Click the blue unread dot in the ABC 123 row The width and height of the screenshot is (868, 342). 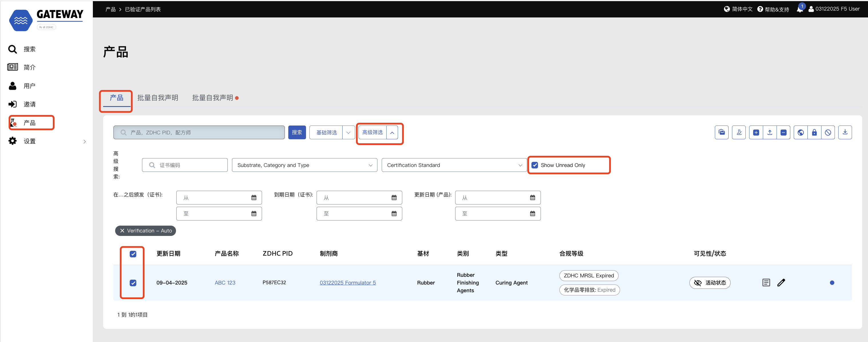click(x=832, y=283)
